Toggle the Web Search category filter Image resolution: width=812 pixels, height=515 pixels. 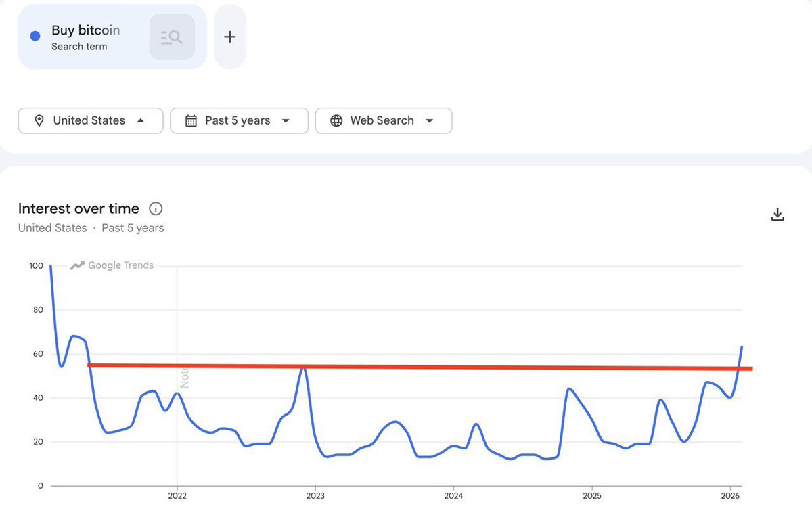click(382, 120)
